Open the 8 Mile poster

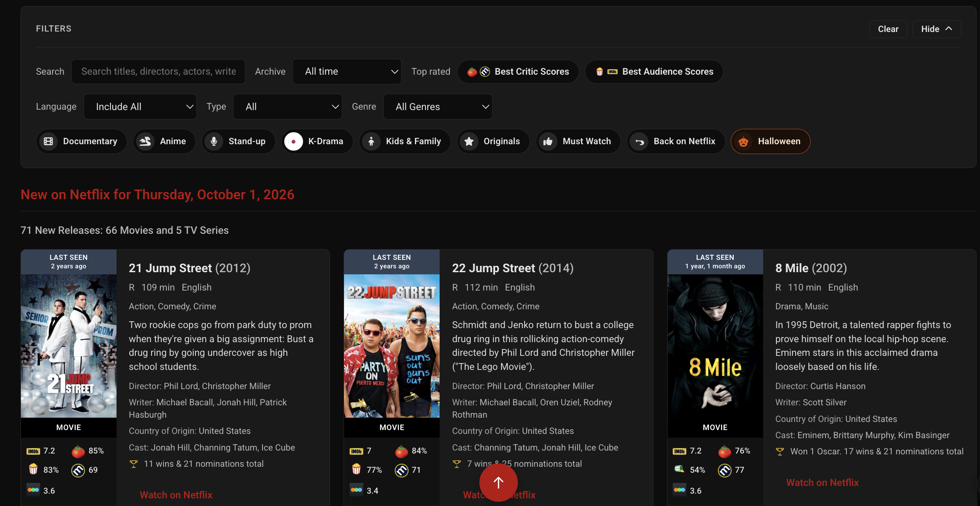[x=715, y=346]
